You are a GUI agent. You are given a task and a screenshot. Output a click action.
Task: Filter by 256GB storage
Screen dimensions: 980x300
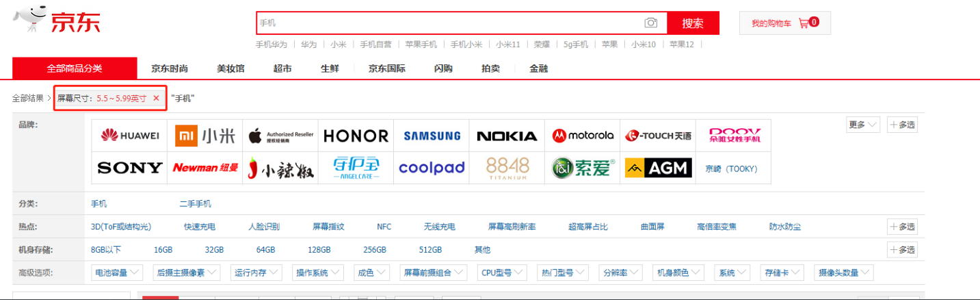pyautogui.click(x=375, y=250)
